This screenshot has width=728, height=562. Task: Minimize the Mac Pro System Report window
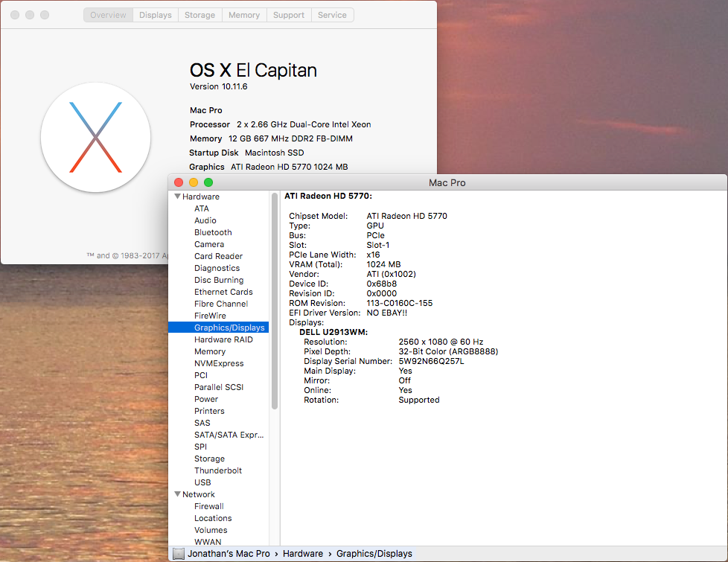[194, 182]
